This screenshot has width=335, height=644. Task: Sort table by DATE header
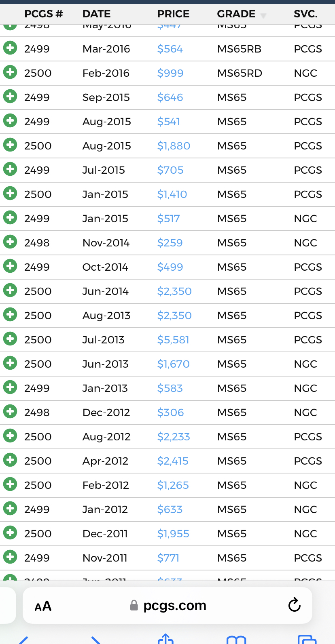pyautogui.click(x=96, y=14)
